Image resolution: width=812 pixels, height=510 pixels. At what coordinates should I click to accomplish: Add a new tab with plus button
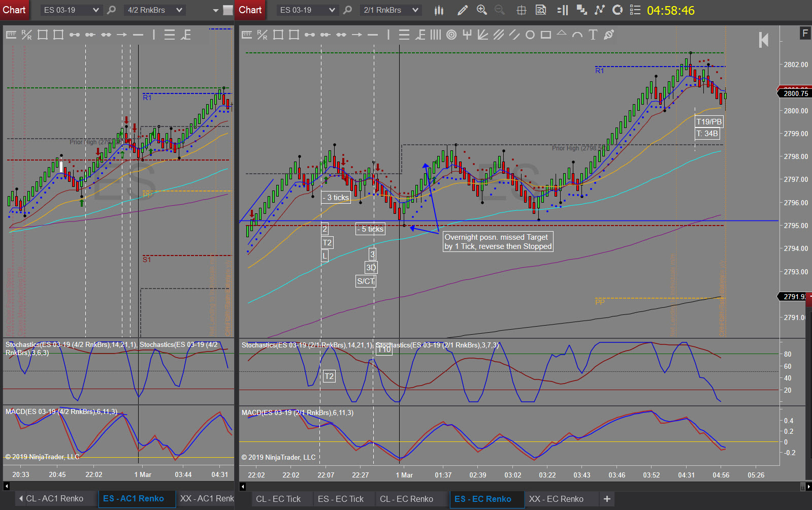pos(607,499)
